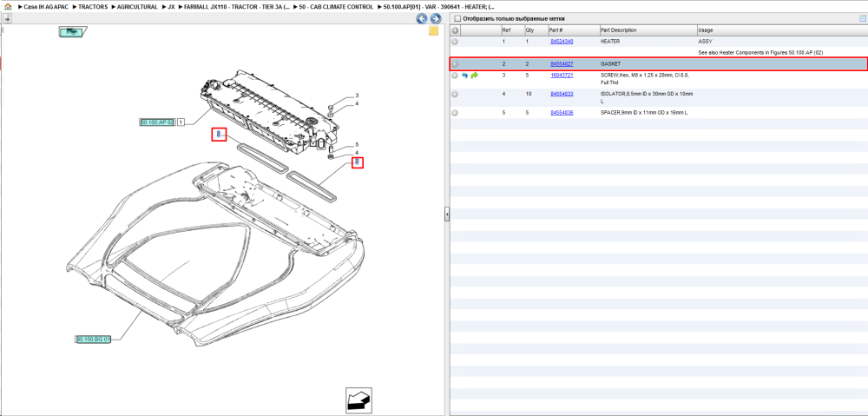
Task: Open figure reference 50.100.AP 02 on diagram
Action: tap(157, 122)
